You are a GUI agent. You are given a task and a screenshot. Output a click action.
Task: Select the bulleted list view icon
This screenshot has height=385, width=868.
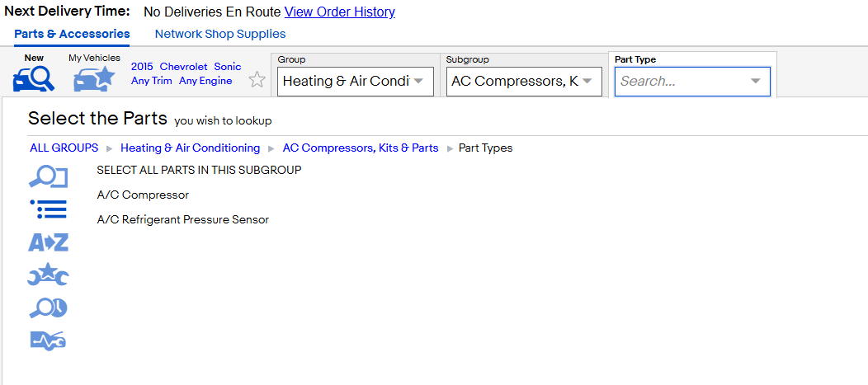[x=48, y=209]
